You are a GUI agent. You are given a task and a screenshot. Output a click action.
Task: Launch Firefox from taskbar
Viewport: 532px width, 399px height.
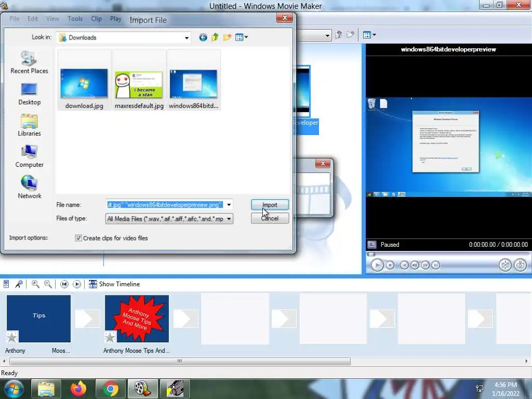coord(78,389)
